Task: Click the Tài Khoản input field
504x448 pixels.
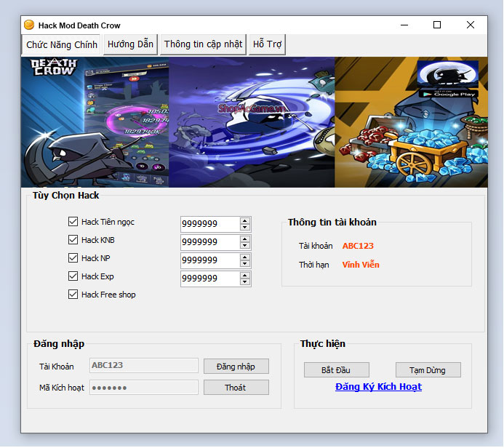Action: (x=144, y=366)
